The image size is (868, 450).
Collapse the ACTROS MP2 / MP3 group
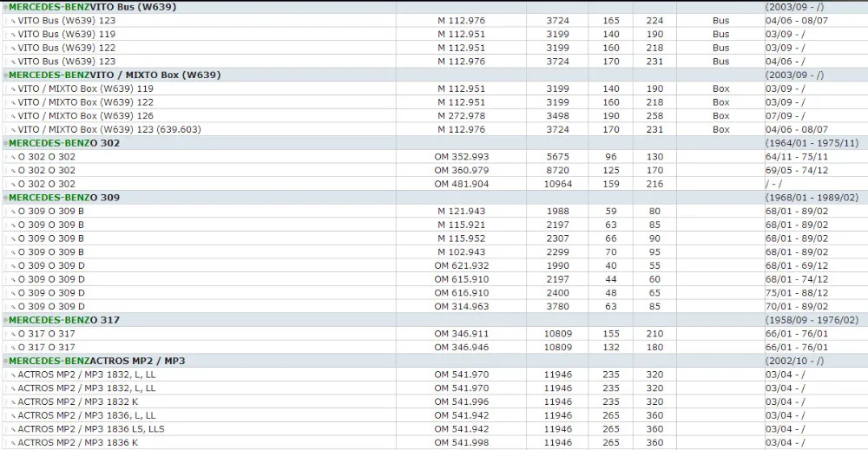tap(5, 361)
